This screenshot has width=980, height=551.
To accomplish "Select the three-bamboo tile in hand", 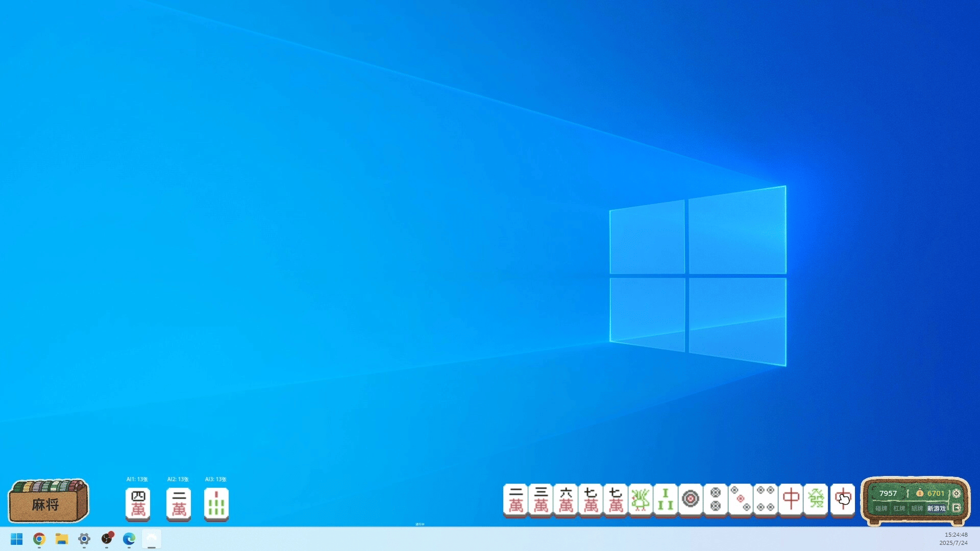I will coord(666,500).
